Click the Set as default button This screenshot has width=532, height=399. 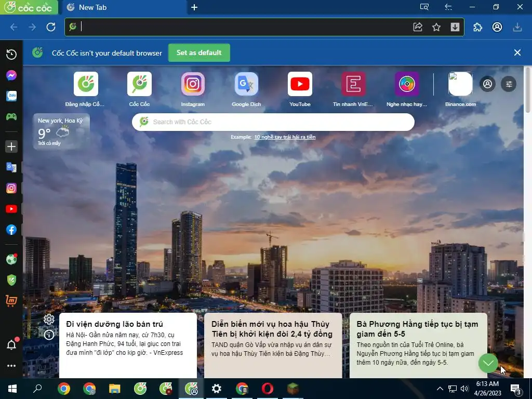click(199, 52)
